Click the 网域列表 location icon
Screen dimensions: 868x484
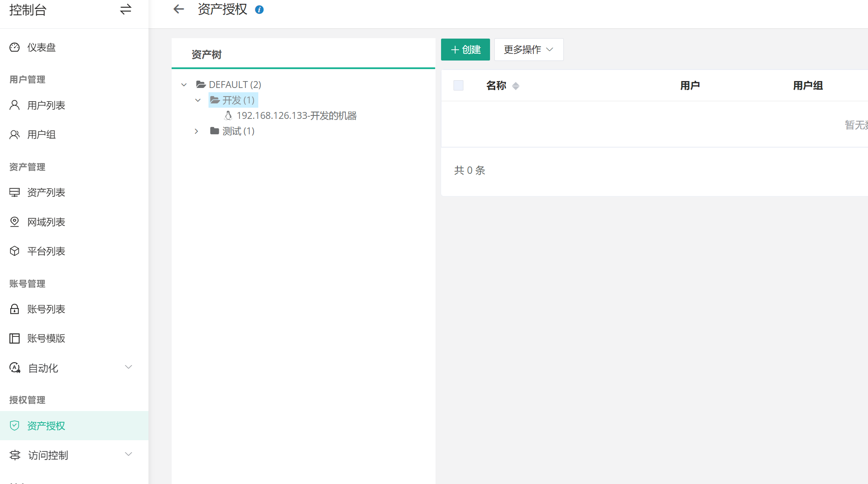(x=15, y=222)
